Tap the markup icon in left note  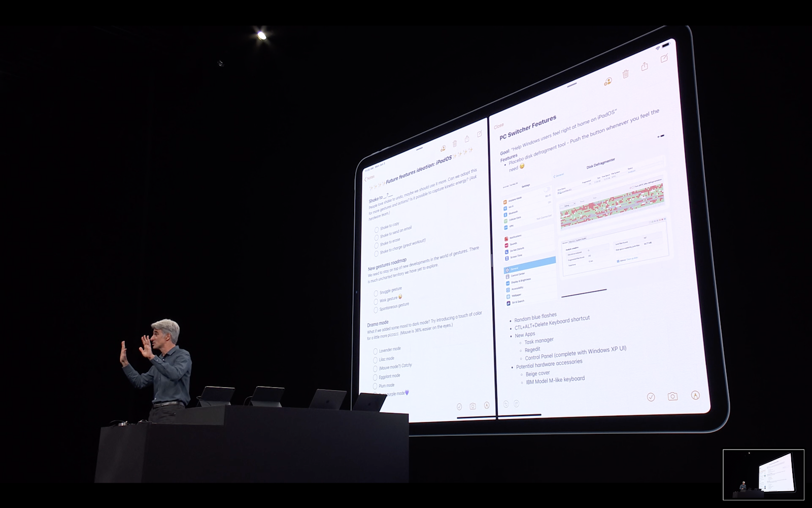click(x=487, y=405)
